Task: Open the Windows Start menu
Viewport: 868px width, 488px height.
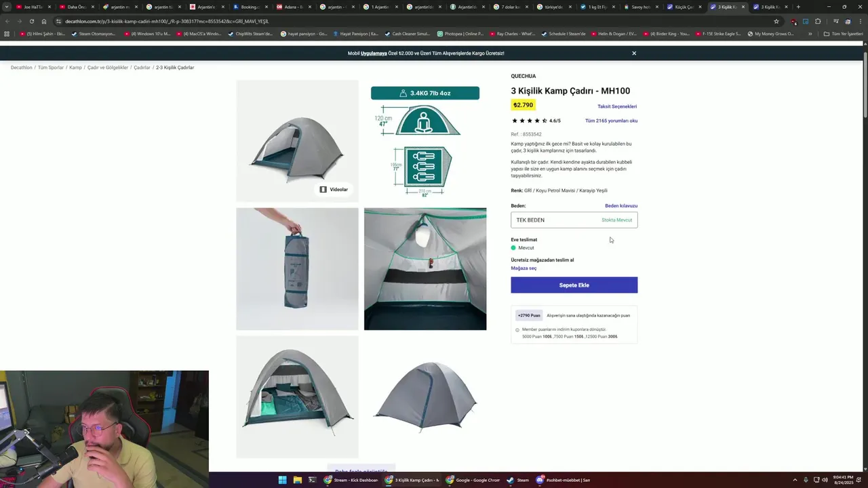Action: pyautogui.click(x=283, y=480)
